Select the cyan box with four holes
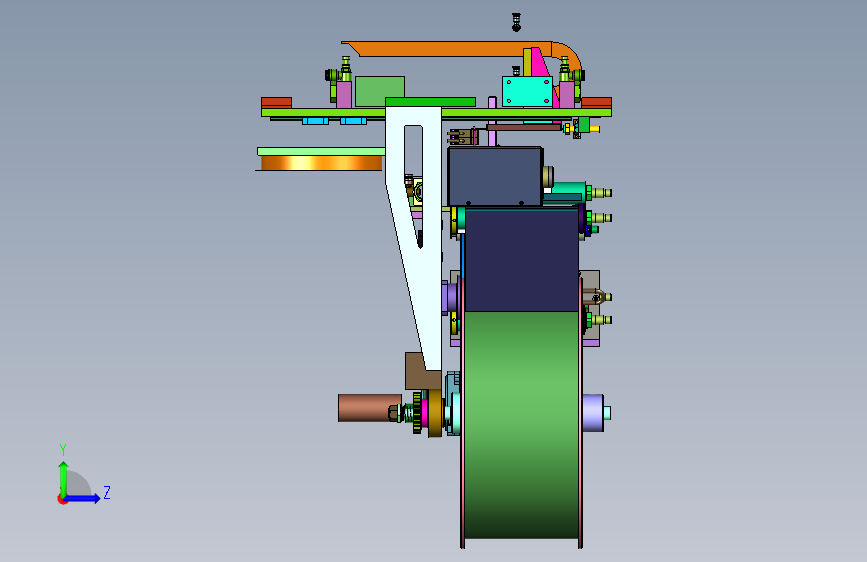The width and height of the screenshot is (867, 562). 527,91
